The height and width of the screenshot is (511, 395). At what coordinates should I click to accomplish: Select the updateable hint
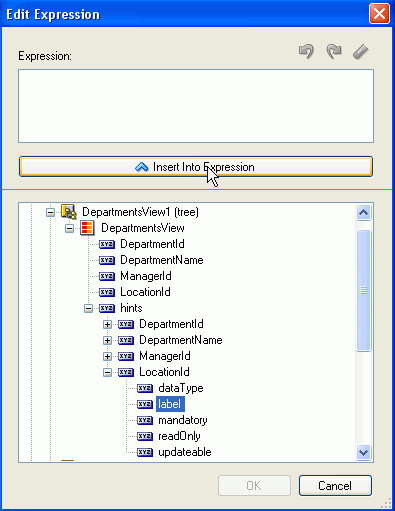185,452
